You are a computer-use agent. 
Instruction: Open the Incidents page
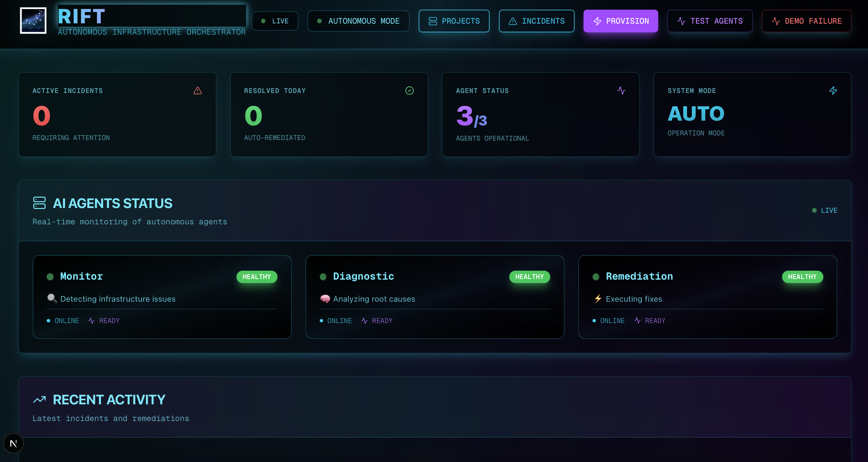pyautogui.click(x=537, y=21)
